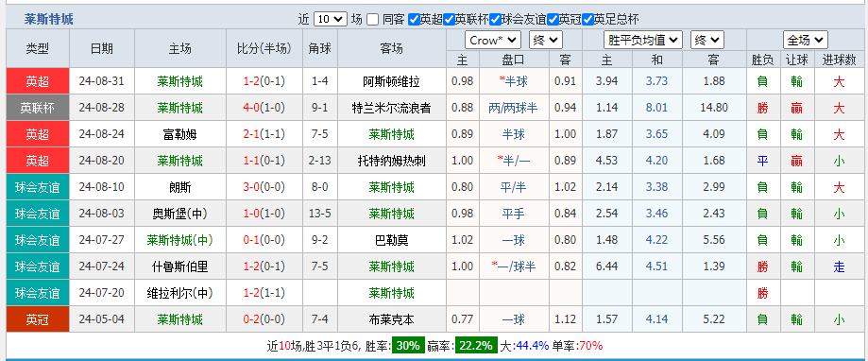The image size is (868, 361).
Task: Uncheck the 英超 league filter
Action: pyautogui.click(x=414, y=20)
